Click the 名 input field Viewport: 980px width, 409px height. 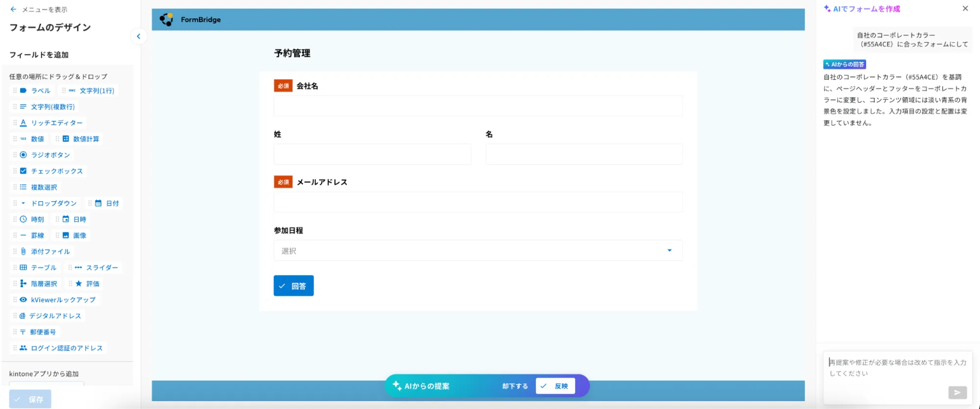[584, 154]
